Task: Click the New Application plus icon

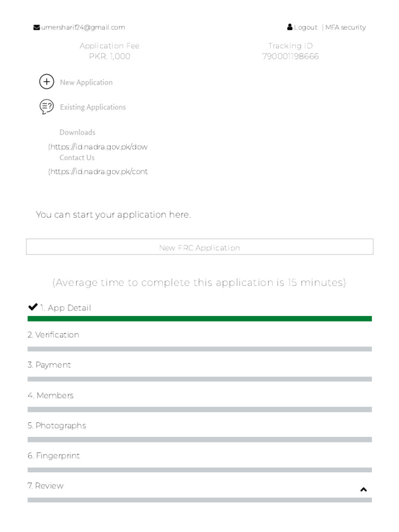Action: (47, 82)
